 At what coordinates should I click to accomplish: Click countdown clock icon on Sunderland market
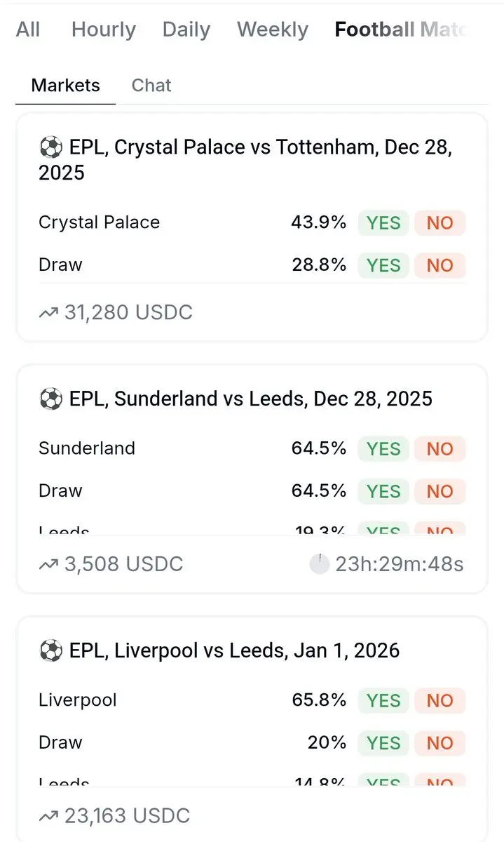[319, 563]
